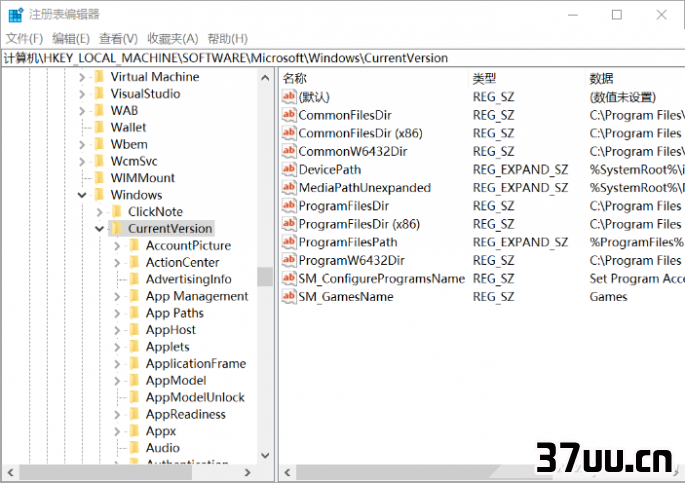
Task: Select the AppModelUnlock tree key
Action: 195,397
